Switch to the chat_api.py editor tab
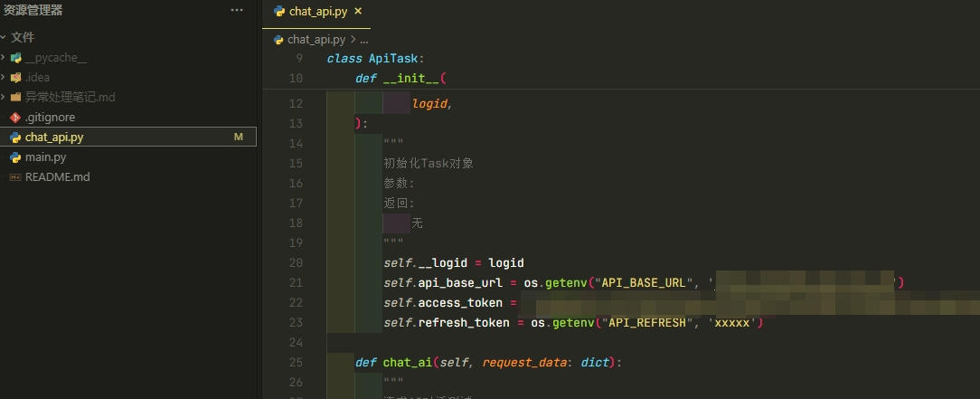This screenshot has height=399, width=980. 318,11
